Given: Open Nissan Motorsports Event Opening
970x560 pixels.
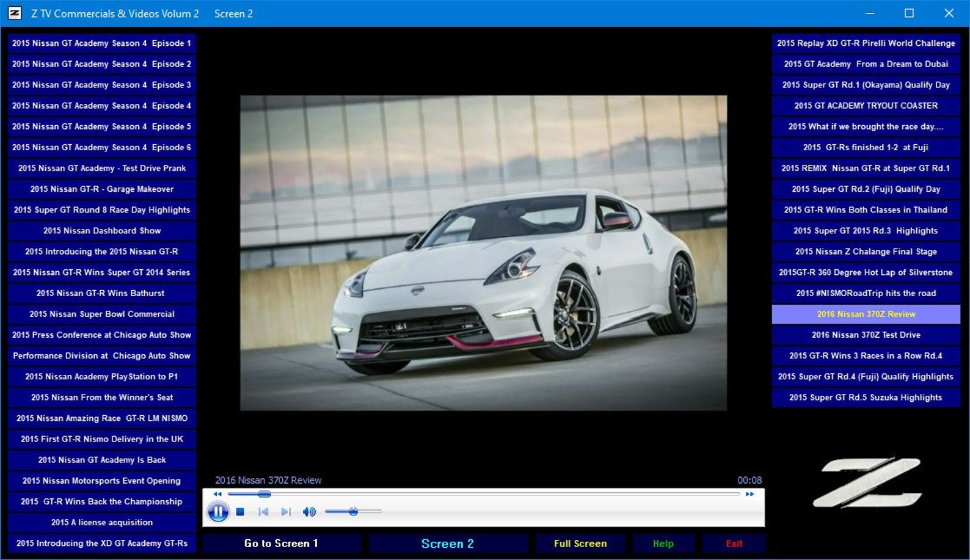Looking at the screenshot, I should (x=102, y=481).
